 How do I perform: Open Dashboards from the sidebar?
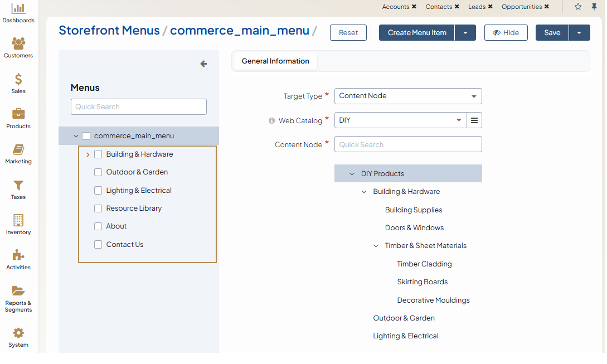(x=18, y=9)
